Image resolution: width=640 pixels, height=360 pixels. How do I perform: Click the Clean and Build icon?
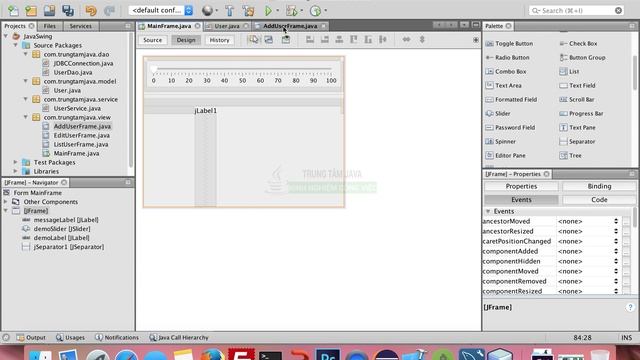coord(248,11)
